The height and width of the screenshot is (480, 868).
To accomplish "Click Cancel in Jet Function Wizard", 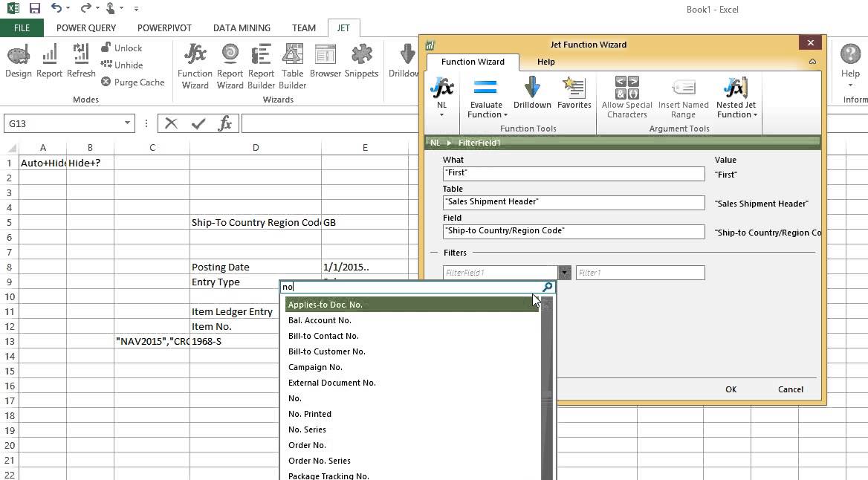I will [791, 389].
